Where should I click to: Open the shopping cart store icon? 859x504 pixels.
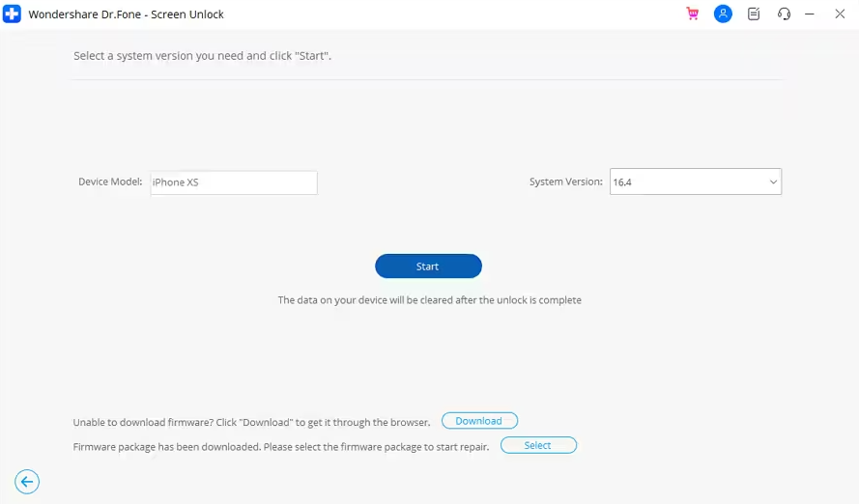click(693, 14)
